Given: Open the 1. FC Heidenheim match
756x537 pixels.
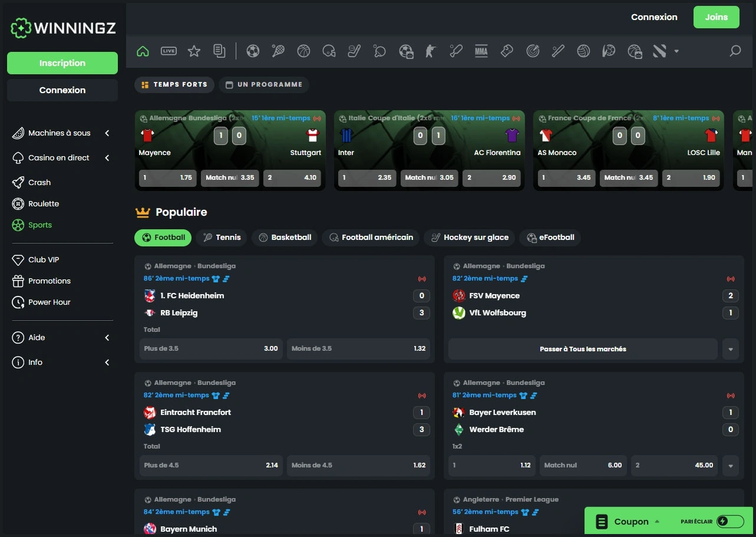Looking at the screenshot, I should click(x=192, y=296).
